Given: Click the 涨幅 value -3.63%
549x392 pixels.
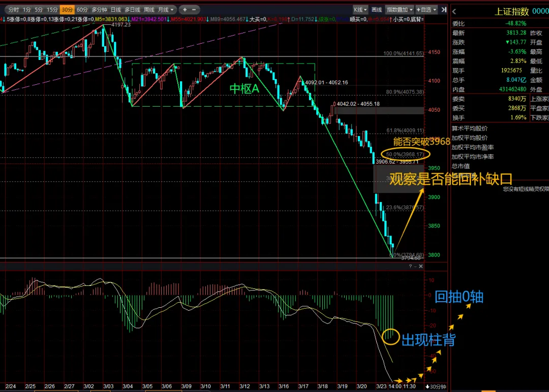Looking at the screenshot, I should pos(517,52).
